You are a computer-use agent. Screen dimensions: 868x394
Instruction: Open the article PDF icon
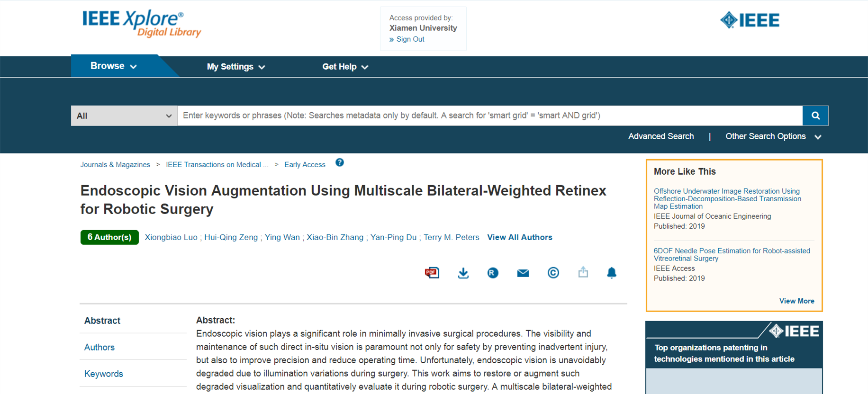[x=432, y=273]
